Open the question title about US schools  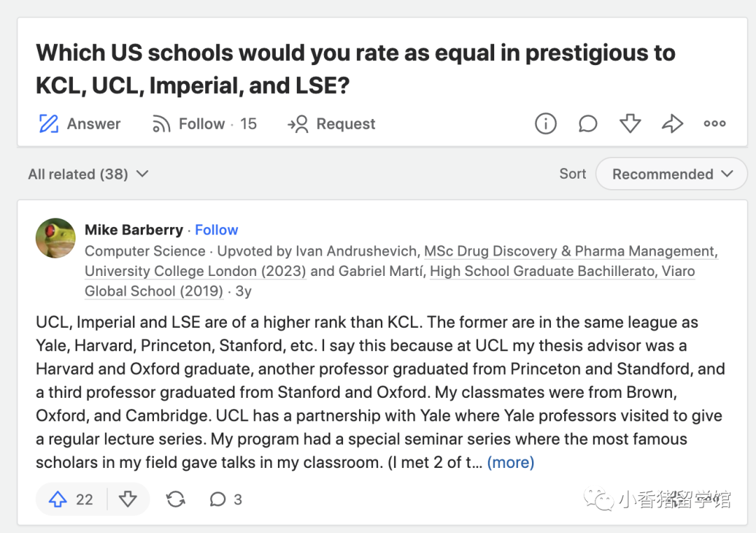(356, 69)
